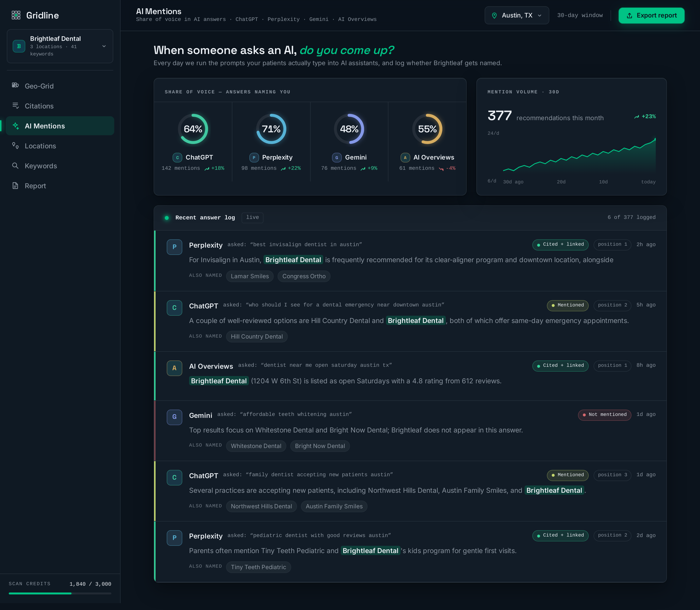
Task: Click highlighted Brightleaf Dental in invisalign answer
Action: point(293,260)
